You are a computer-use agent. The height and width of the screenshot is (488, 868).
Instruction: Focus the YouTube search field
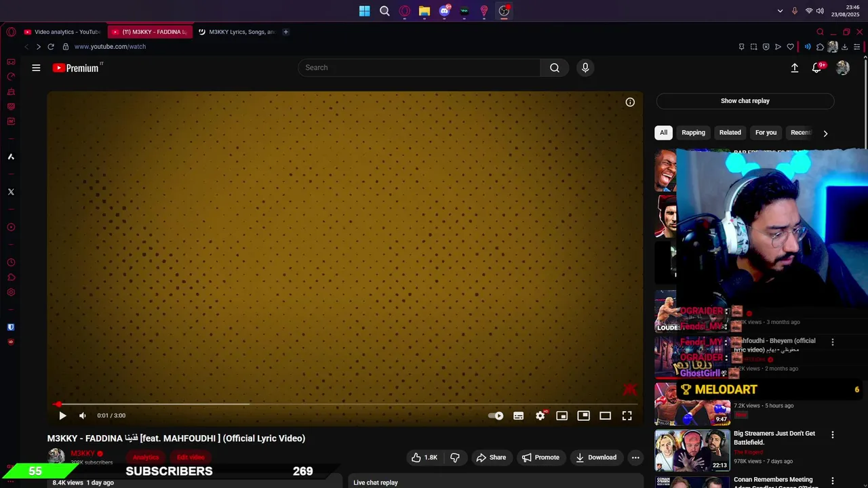click(x=419, y=68)
